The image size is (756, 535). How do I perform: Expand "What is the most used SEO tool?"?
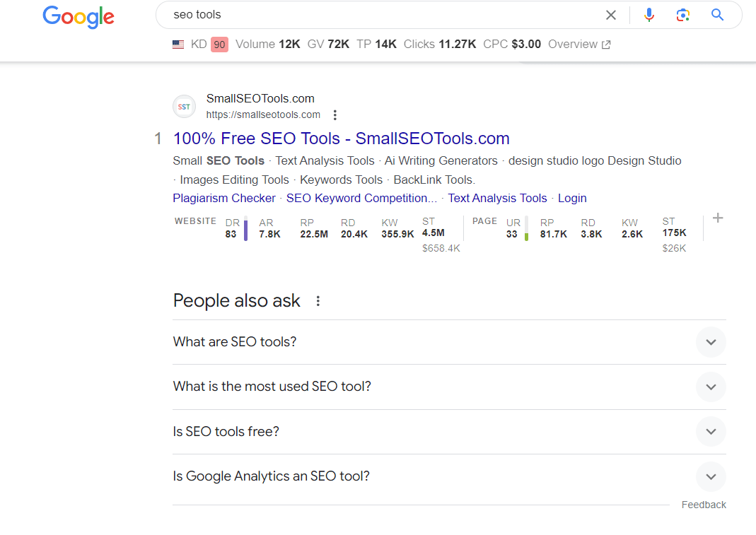(449, 387)
